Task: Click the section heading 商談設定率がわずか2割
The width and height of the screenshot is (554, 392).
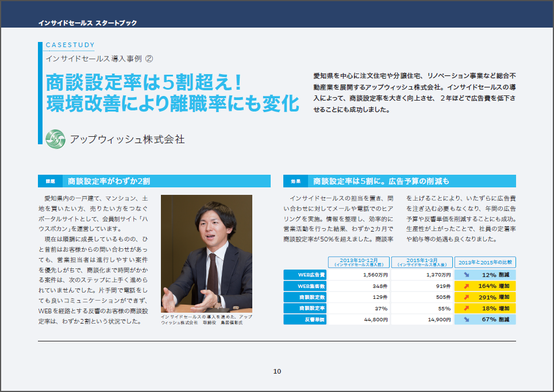Action: 109,181
